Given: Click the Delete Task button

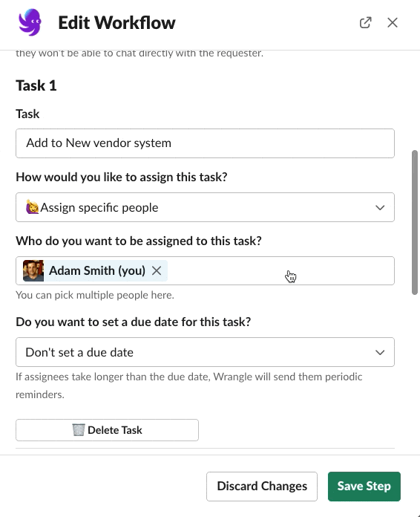Looking at the screenshot, I should point(107,430).
